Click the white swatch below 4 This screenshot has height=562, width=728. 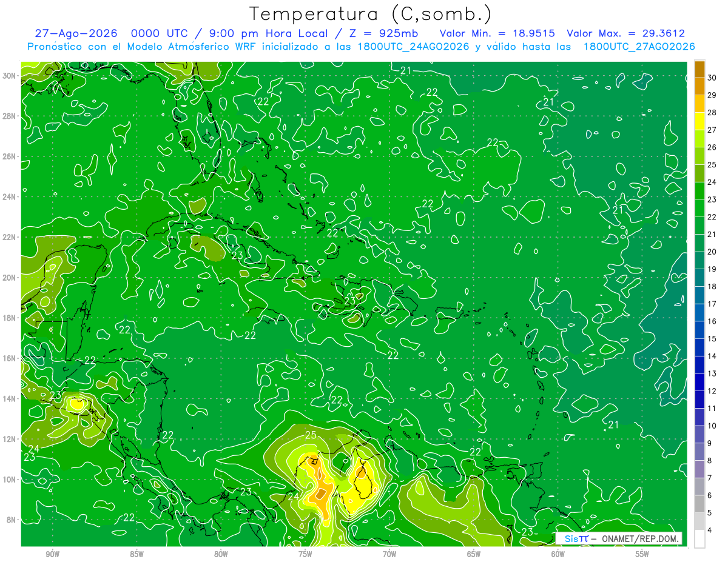(699, 539)
